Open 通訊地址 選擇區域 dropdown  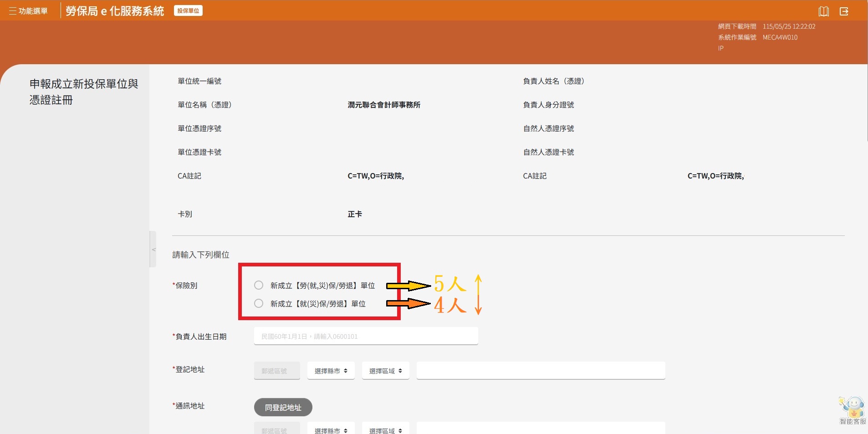tap(385, 429)
